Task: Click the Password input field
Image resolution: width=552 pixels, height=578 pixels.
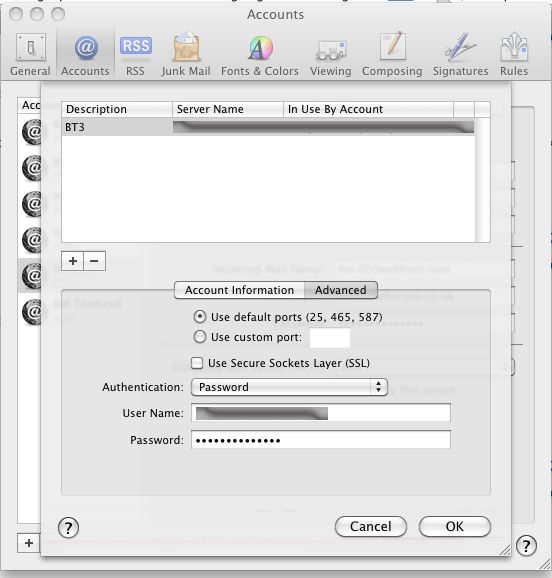Action: [321, 440]
